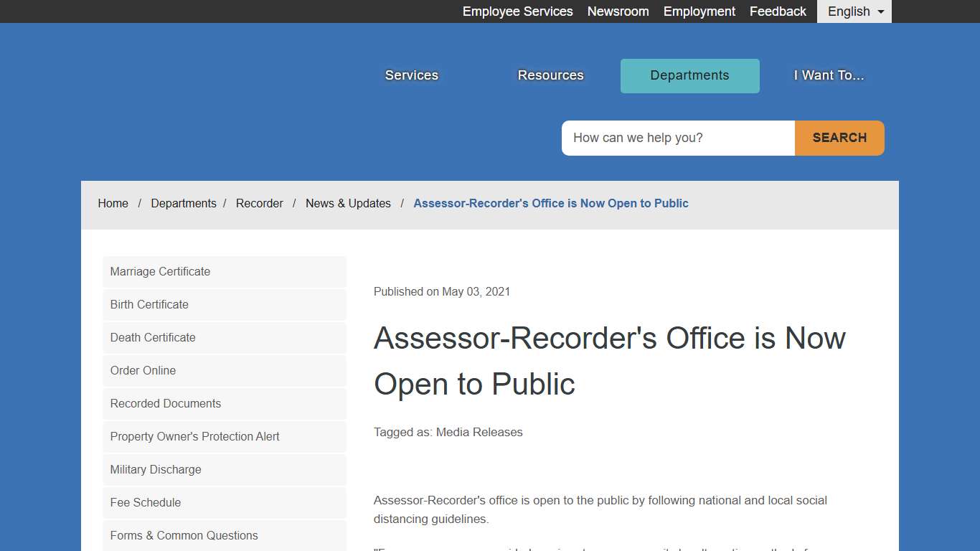Screen dimensions: 980x551
Task: Open Departments from the breadcrumb trail
Action: [x=184, y=203]
